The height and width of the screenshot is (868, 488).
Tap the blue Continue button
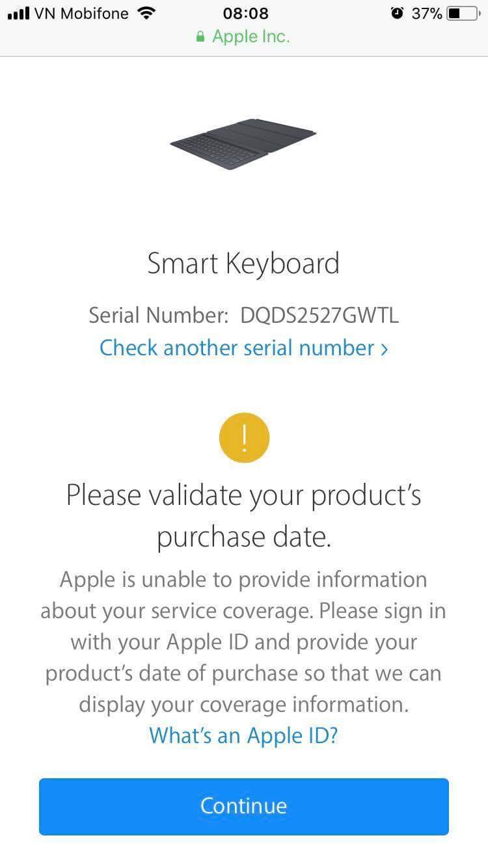[x=244, y=806]
